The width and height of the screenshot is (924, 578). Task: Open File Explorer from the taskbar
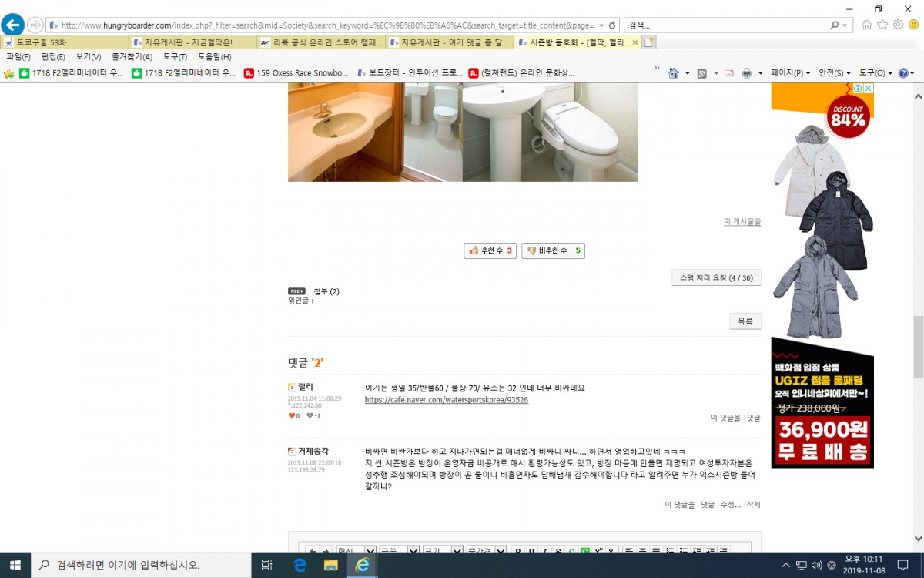pos(331,565)
